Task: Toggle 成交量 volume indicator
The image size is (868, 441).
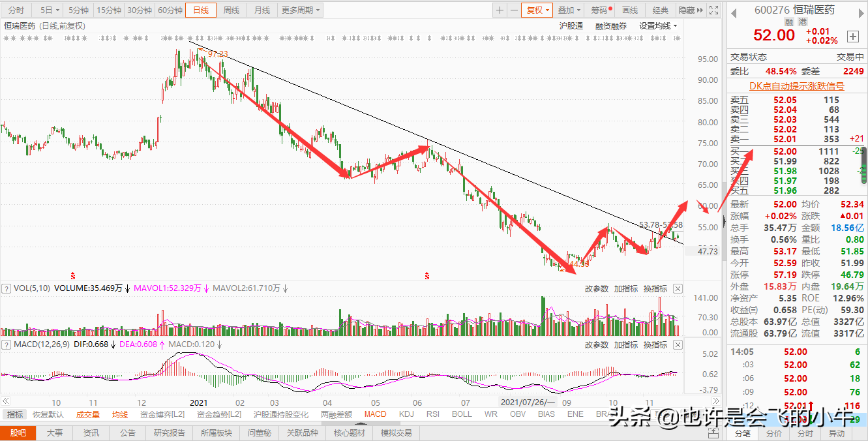Action: (x=88, y=414)
